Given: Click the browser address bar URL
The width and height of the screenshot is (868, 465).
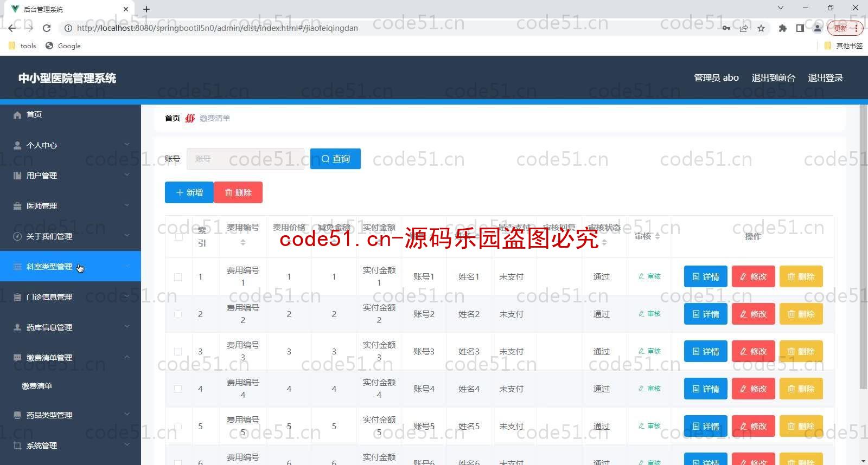Looking at the screenshot, I should click(217, 28).
